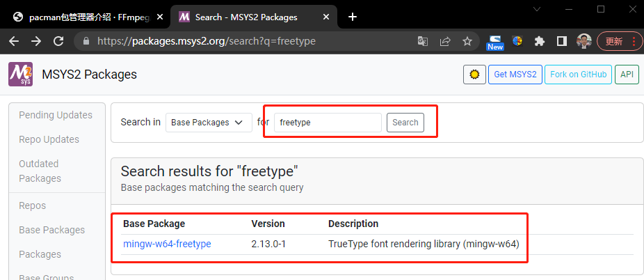The height and width of the screenshot is (280, 644).
Task: Click the freetype search input field
Action: (328, 123)
